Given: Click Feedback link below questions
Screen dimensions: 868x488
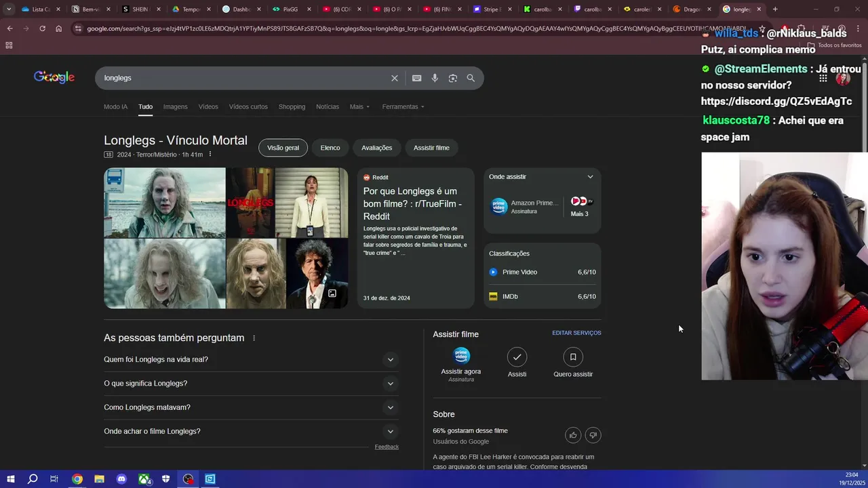Looking at the screenshot, I should [x=387, y=447].
